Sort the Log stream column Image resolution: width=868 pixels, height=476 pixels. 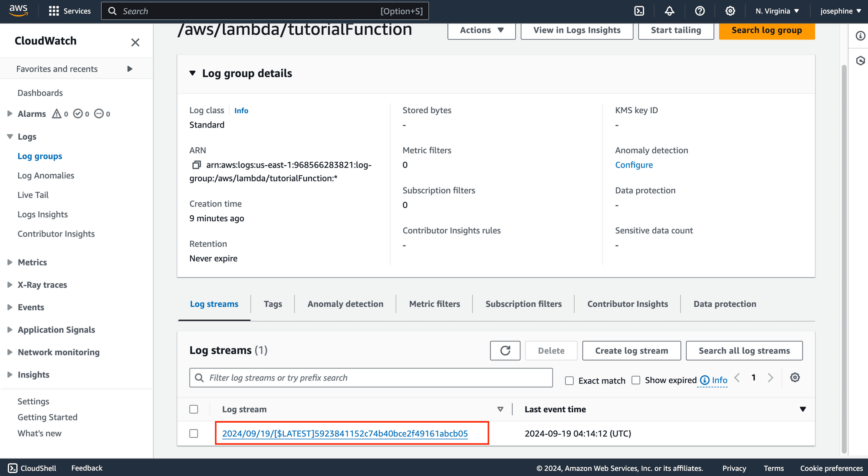coord(500,409)
